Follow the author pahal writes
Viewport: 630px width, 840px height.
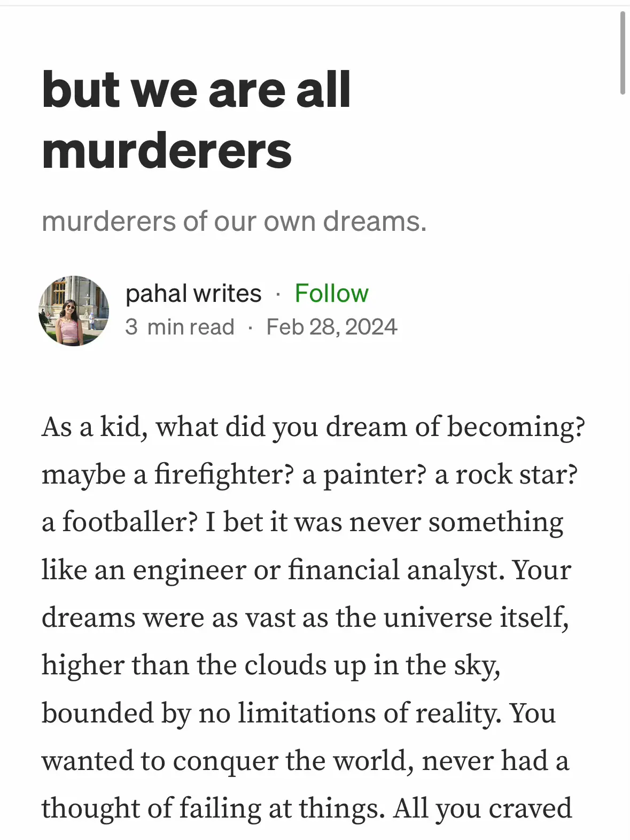pos(331,293)
